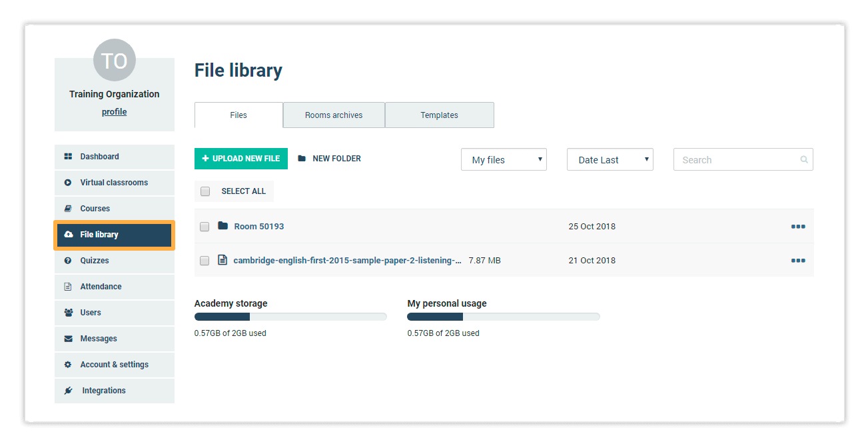
Task: Check the box for cambridge-english file
Action: [205, 261]
